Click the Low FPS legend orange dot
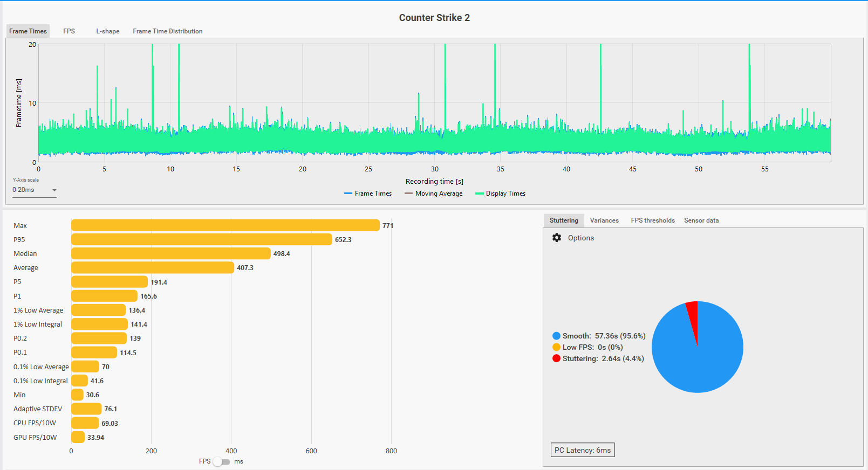Viewport: 868px width, 470px height. (x=556, y=347)
